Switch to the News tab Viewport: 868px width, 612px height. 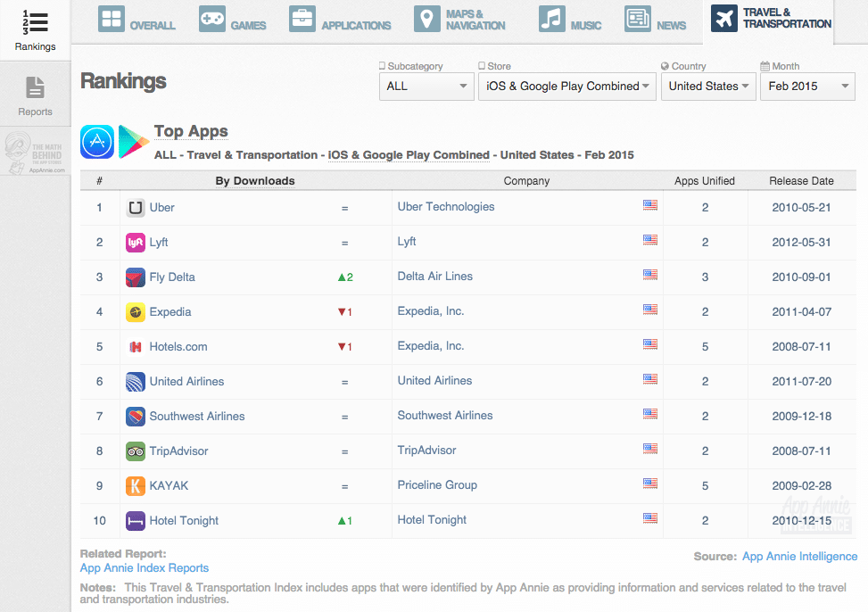coord(655,20)
